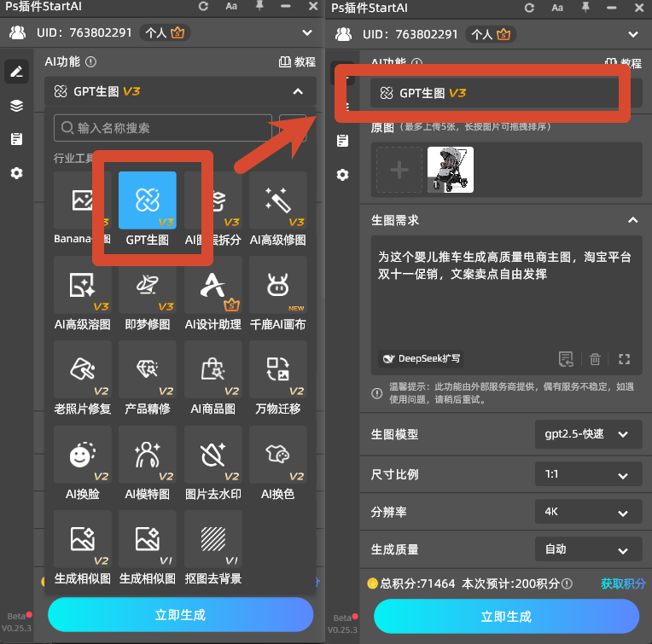Click 立即生成 button in right panel
The width and height of the screenshot is (652, 644).
click(506, 616)
